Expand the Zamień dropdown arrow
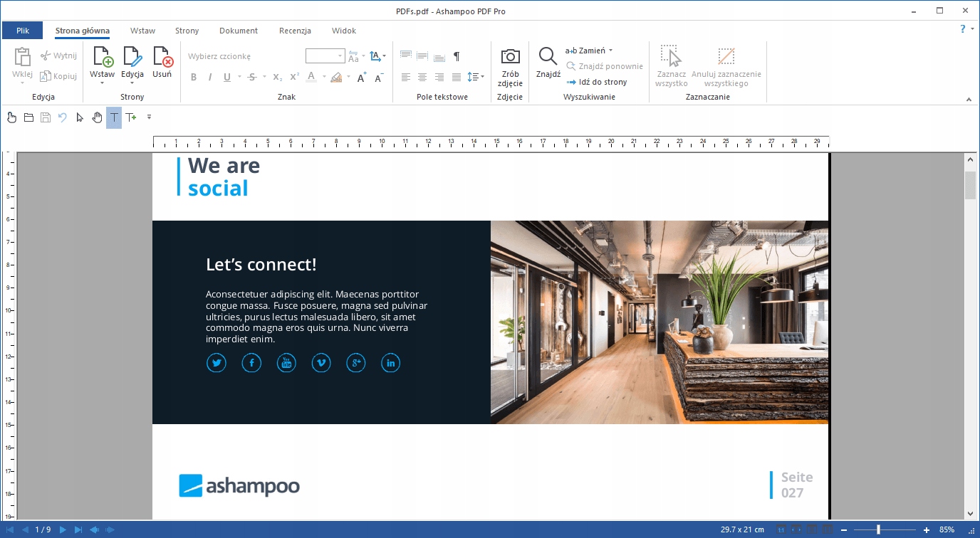980x538 pixels. point(610,51)
